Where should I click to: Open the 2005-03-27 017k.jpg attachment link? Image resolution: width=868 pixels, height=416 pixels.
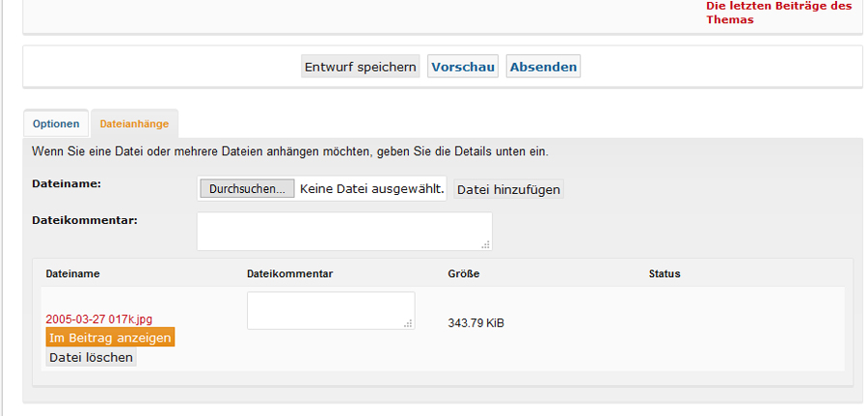coord(99,319)
